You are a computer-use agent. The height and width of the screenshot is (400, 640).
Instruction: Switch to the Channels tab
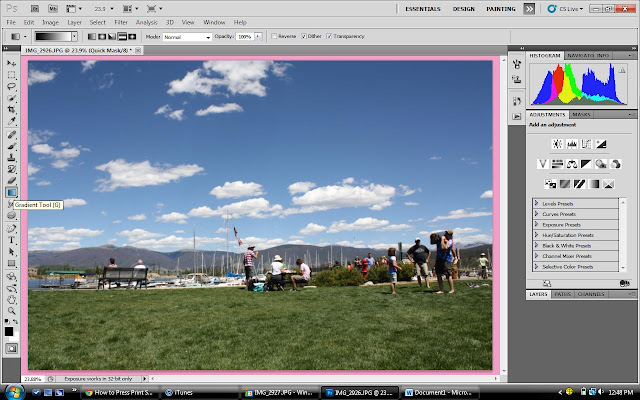coord(591,294)
